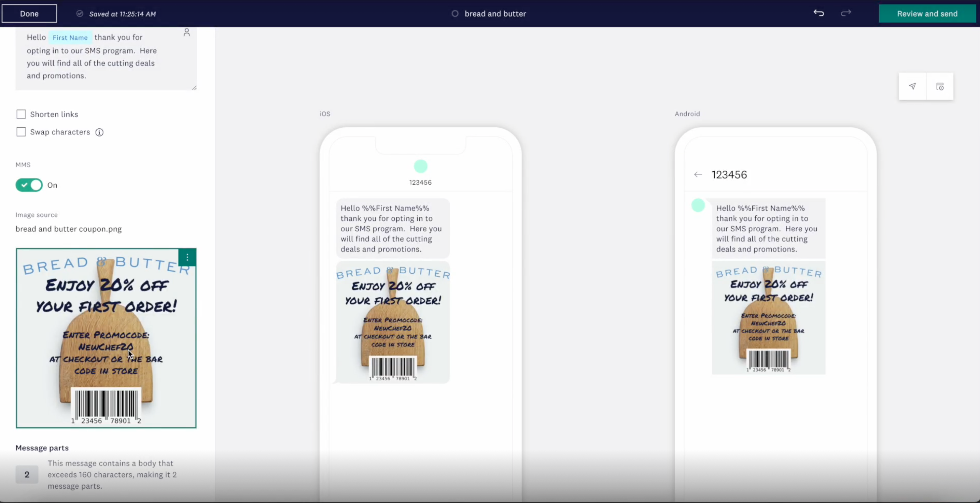980x503 pixels.
Task: Click the personalization person icon in message box
Action: 186,32
